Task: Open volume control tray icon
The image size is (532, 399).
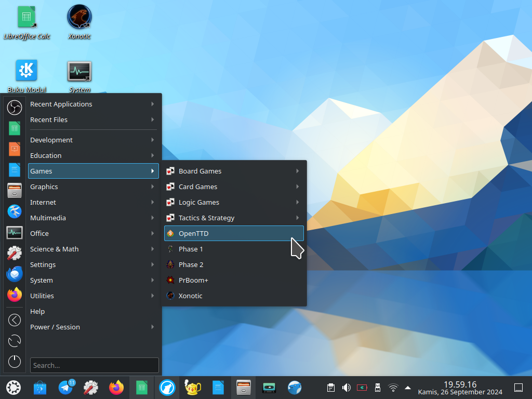Action: [x=347, y=388]
